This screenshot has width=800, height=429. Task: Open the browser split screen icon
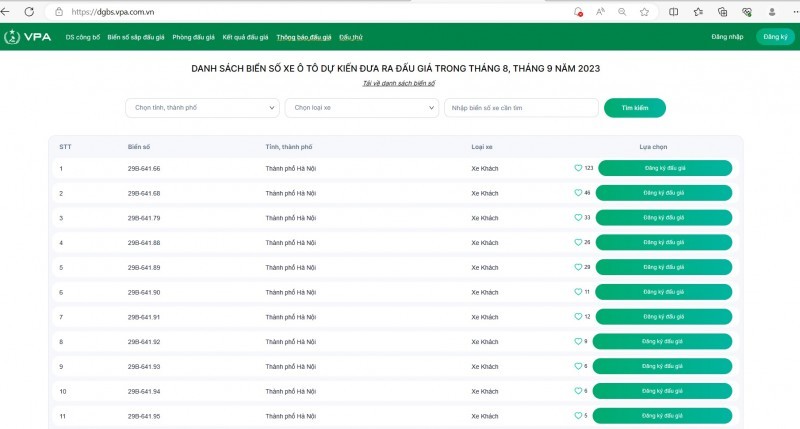[673, 11]
